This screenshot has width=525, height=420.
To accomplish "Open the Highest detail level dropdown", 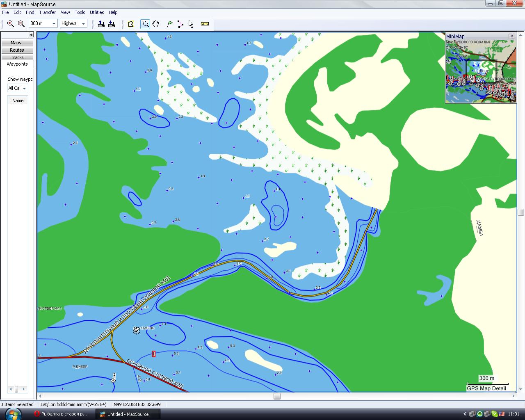I will click(x=83, y=24).
